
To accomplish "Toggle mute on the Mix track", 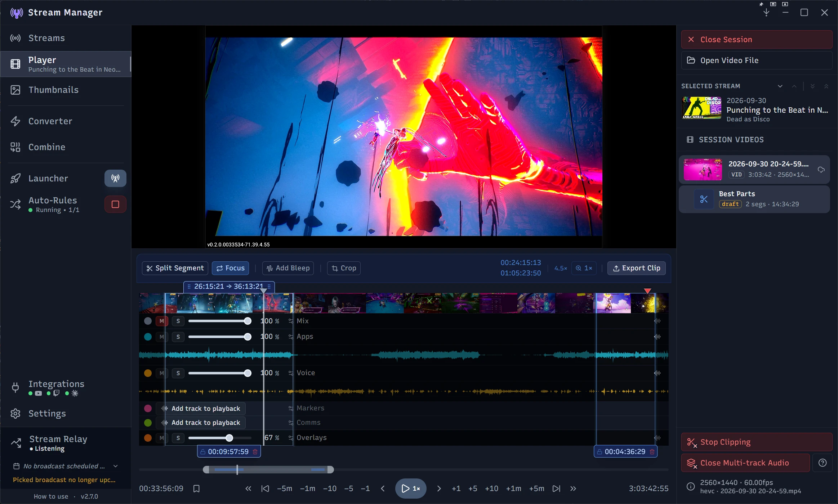I will pyautogui.click(x=162, y=321).
